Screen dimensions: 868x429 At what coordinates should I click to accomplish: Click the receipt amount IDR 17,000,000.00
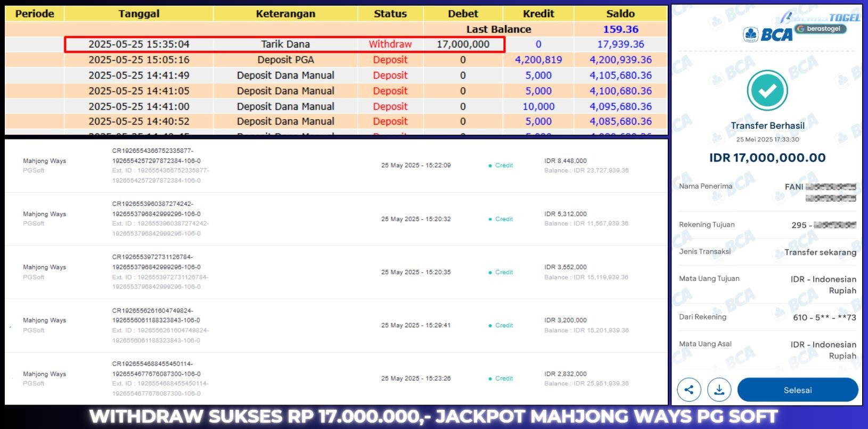[x=767, y=158]
